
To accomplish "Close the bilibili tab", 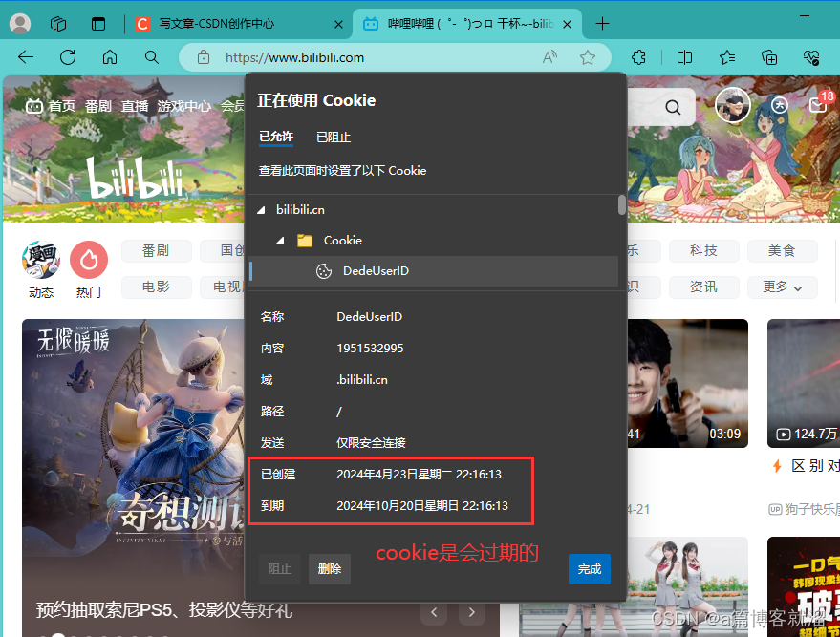I will [568, 24].
